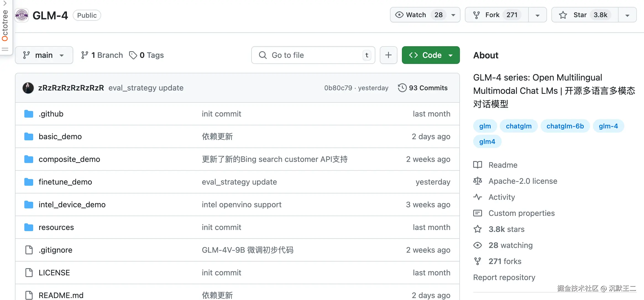Viewport: 644px width, 300px height.
Task: Click the LICENSE file icon
Action: click(29, 273)
